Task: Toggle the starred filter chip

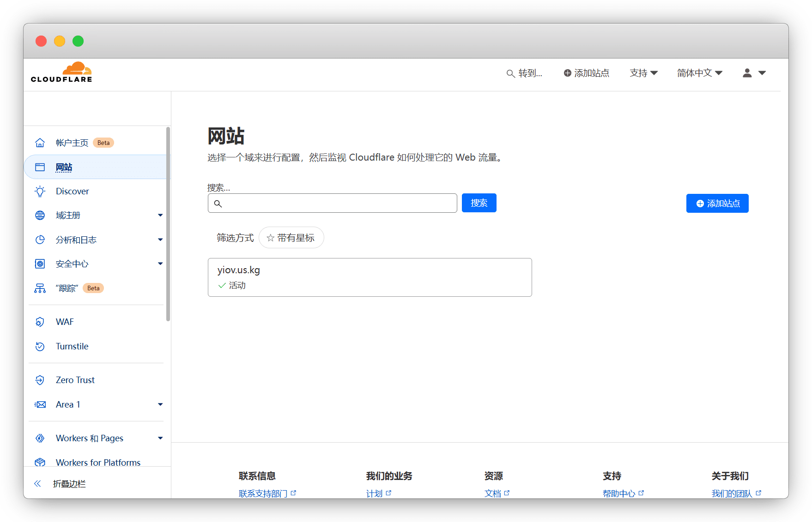Action: (x=291, y=238)
